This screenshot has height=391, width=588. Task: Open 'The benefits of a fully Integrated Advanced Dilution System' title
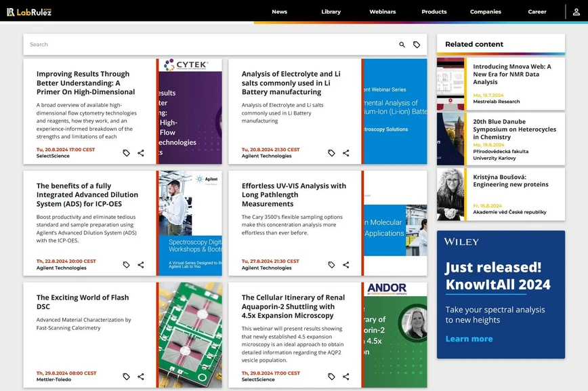click(87, 194)
